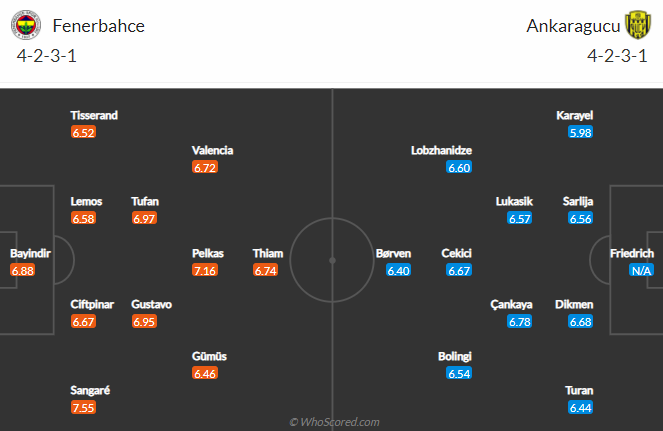Open the Ankaragucu team name link
The image size is (663, 431).
point(573,26)
